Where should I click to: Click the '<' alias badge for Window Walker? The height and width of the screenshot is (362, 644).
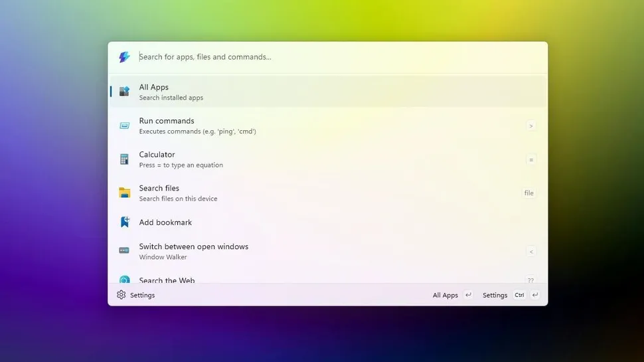point(530,251)
